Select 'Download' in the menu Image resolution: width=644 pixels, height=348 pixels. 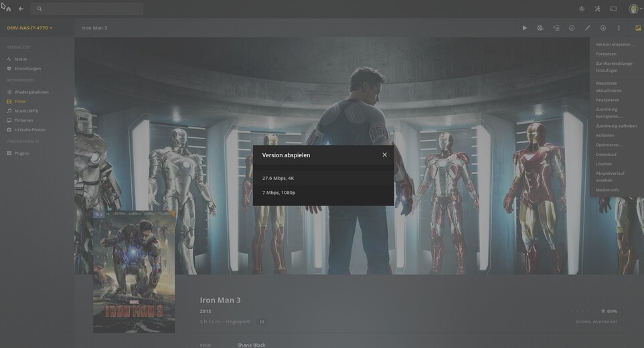[606, 155]
